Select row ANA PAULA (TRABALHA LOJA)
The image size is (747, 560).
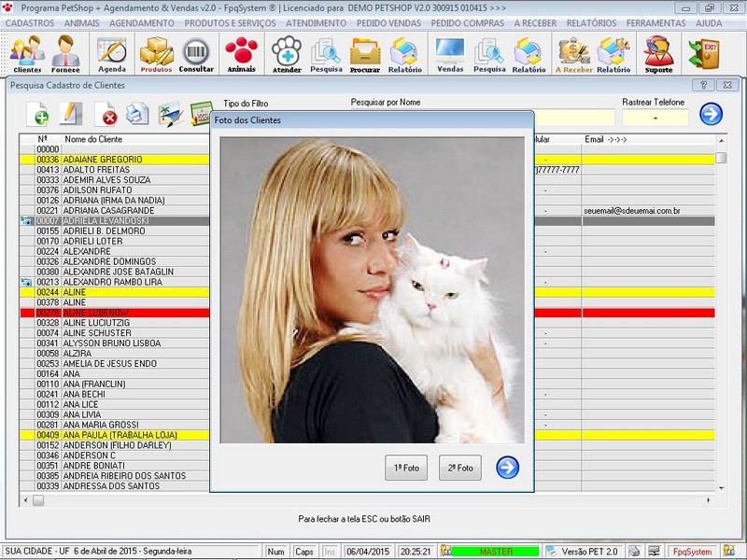coord(114,435)
